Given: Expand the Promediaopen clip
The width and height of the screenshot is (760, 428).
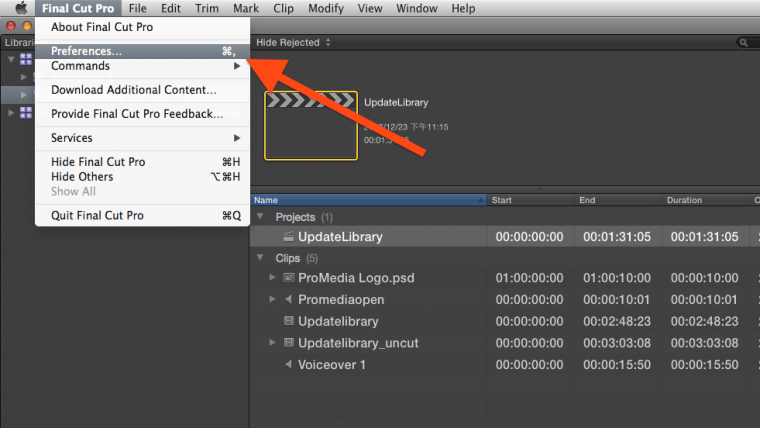Looking at the screenshot, I should [x=272, y=299].
